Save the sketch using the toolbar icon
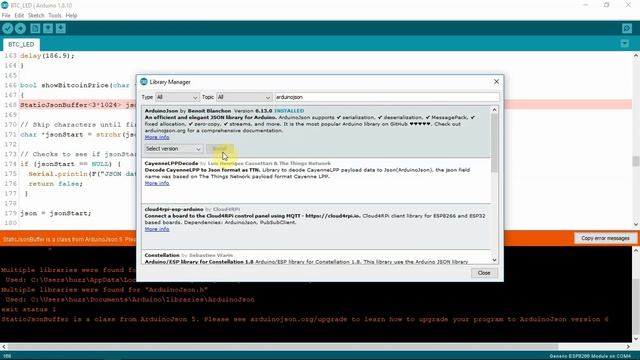The height and width of the screenshot is (360, 640). (61, 29)
